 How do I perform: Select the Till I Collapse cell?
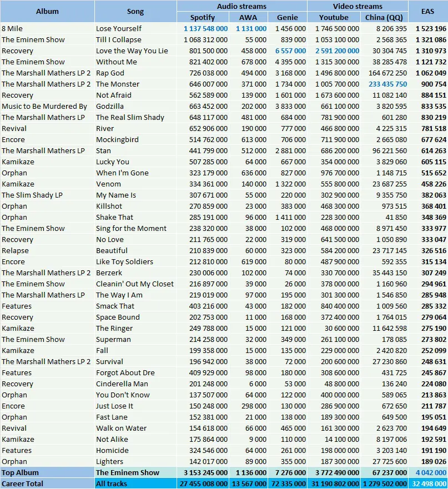pyautogui.click(x=135, y=39)
